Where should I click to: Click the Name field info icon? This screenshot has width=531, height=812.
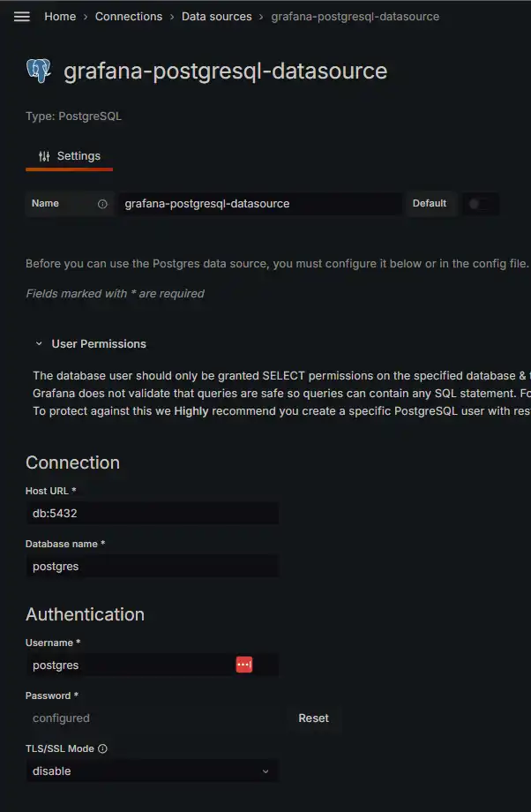[x=102, y=204]
